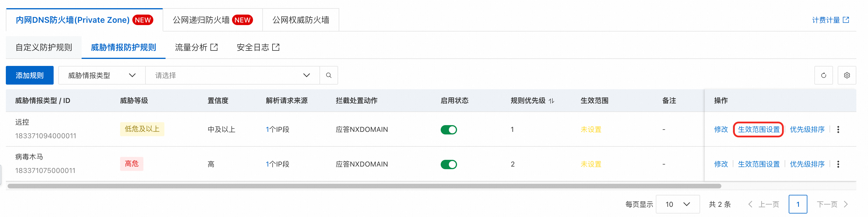The height and width of the screenshot is (217, 868).
Task: Go to next page arrow
Action: (846, 204)
